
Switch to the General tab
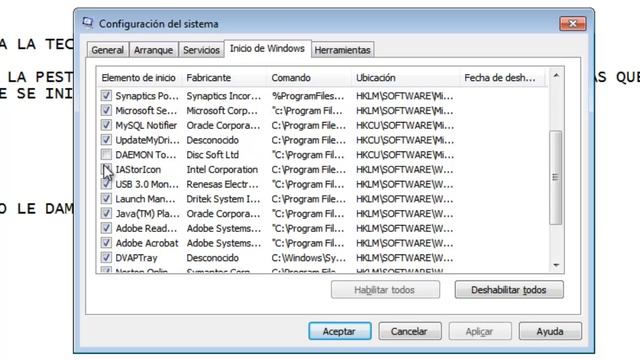pyautogui.click(x=107, y=50)
